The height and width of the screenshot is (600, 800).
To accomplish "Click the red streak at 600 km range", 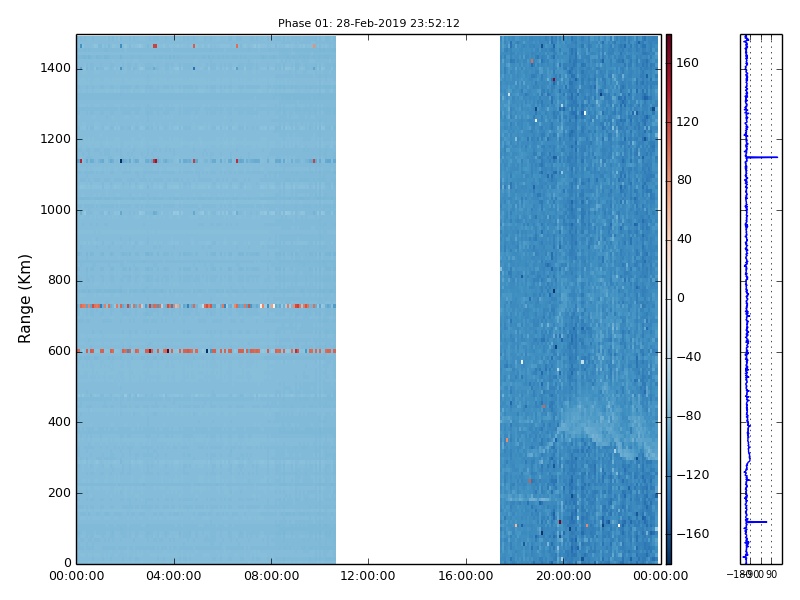I will coord(207,351).
